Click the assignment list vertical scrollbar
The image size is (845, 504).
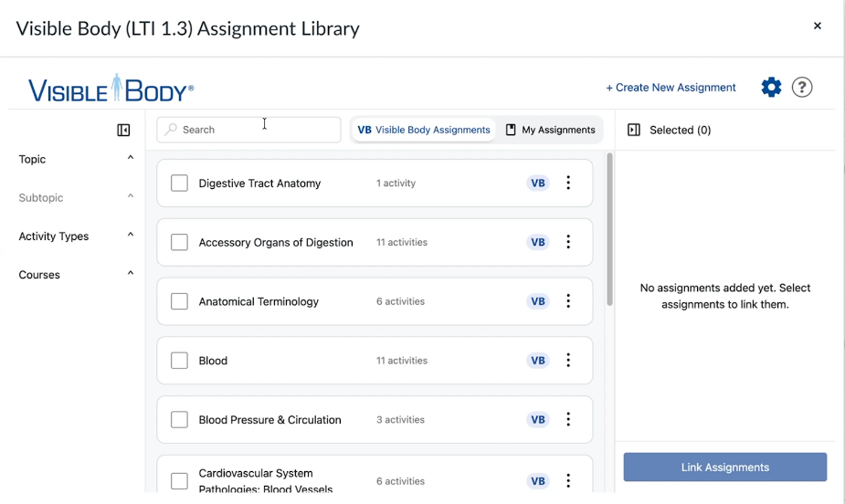click(609, 229)
